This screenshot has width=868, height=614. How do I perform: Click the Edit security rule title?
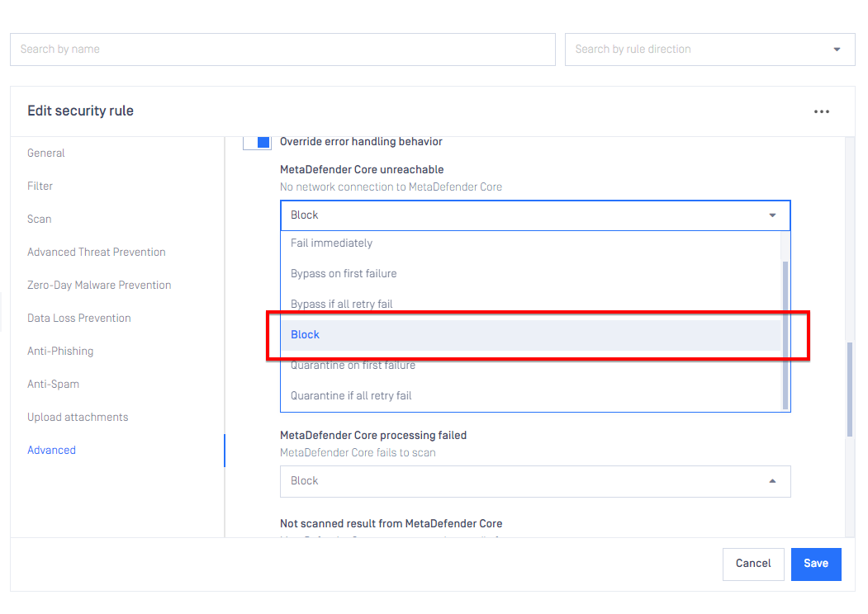tap(81, 111)
